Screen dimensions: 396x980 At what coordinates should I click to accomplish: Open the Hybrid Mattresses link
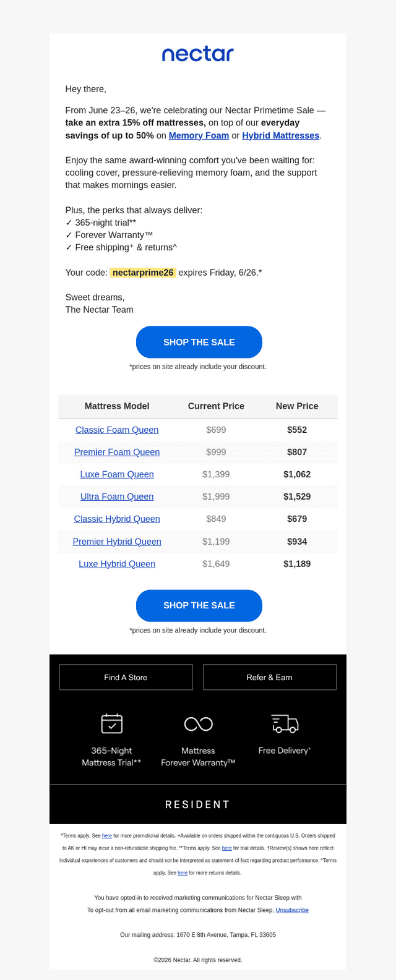(281, 135)
